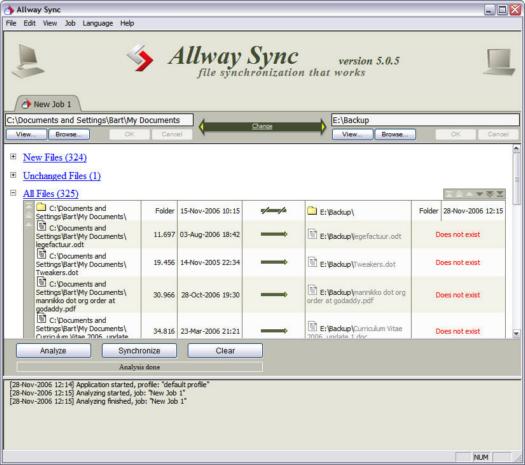Click the folder icon beside E:\Backup\ row
The image size is (525, 465).
click(x=312, y=211)
